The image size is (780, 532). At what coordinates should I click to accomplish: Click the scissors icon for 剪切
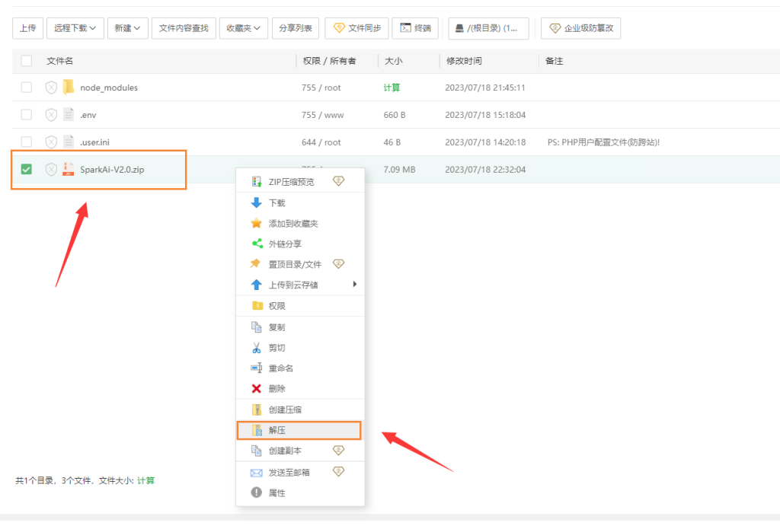coord(257,348)
